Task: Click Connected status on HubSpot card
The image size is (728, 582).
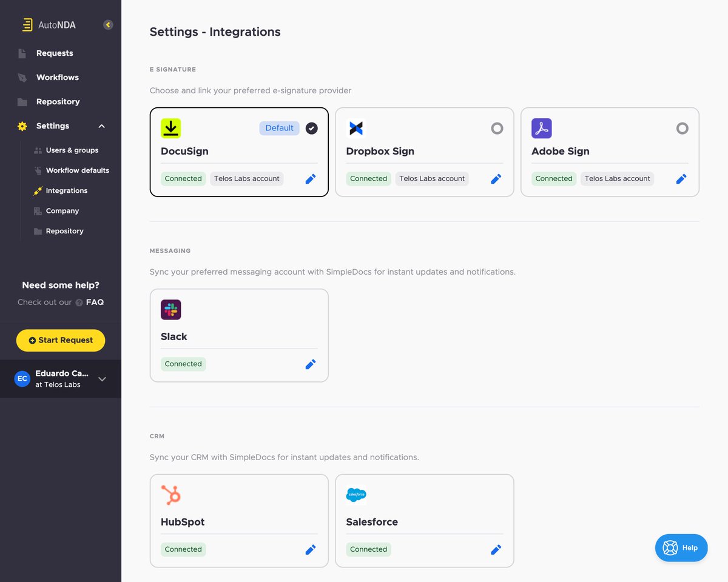Action: pos(183,550)
